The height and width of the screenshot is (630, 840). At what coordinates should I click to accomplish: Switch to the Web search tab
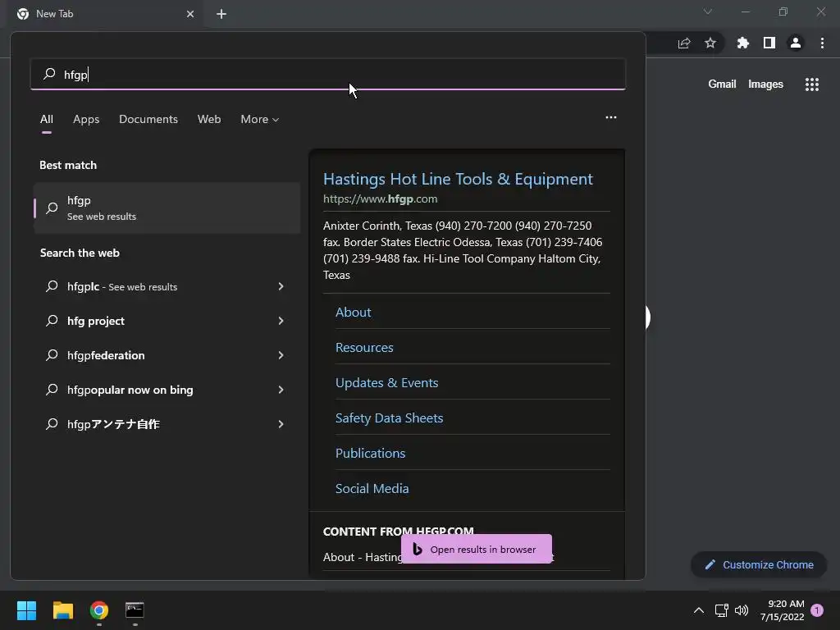[x=209, y=120]
